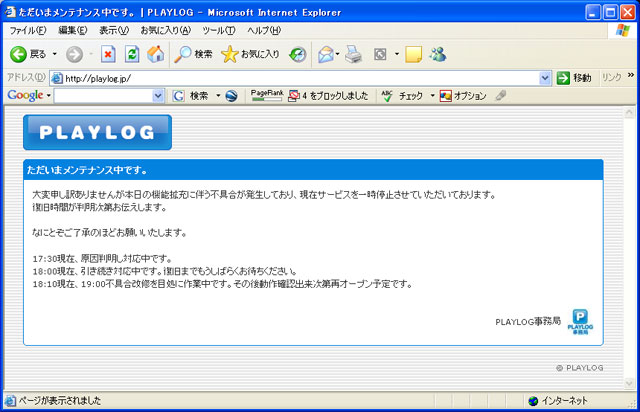
Task: Click the 'PLAYLOG事務局' signature text
Action: click(528, 322)
